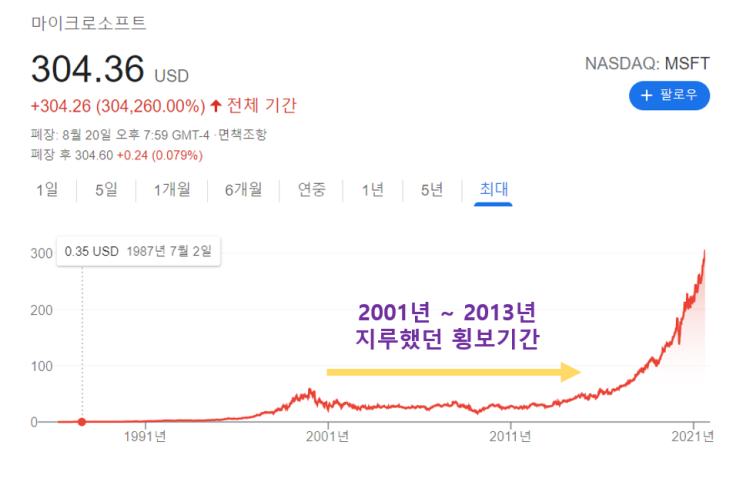Click the 200 y-axis label
This screenshot has height=482, width=743.
pyautogui.click(x=42, y=310)
